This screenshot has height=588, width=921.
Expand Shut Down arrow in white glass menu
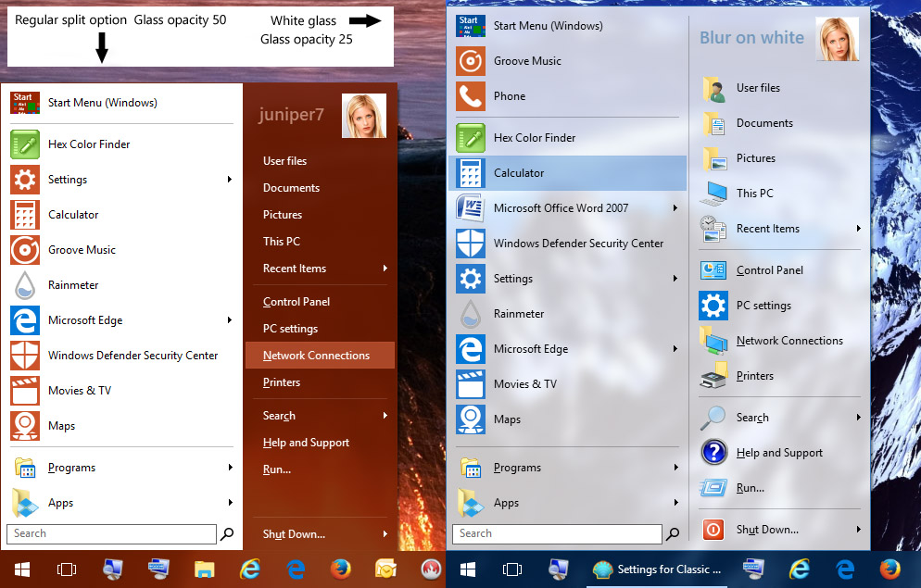[x=859, y=530]
